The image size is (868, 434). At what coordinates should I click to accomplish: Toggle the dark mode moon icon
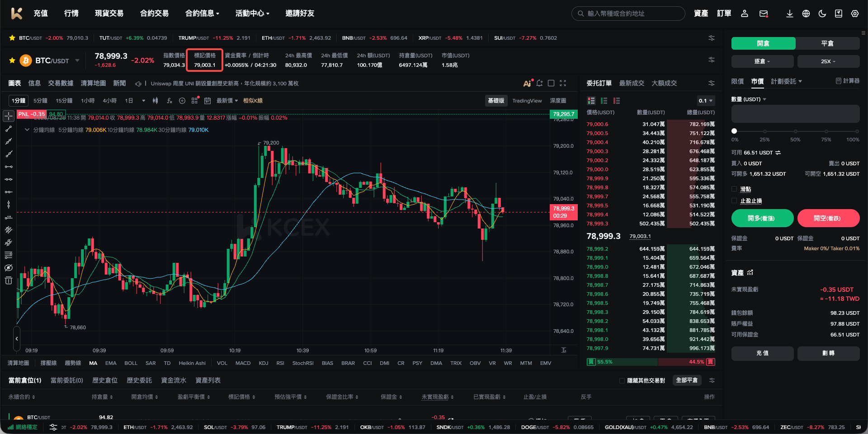tap(822, 14)
